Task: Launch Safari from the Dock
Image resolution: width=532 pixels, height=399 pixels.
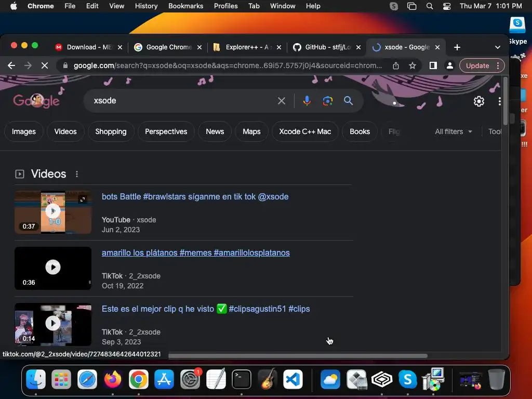Action: click(87, 379)
